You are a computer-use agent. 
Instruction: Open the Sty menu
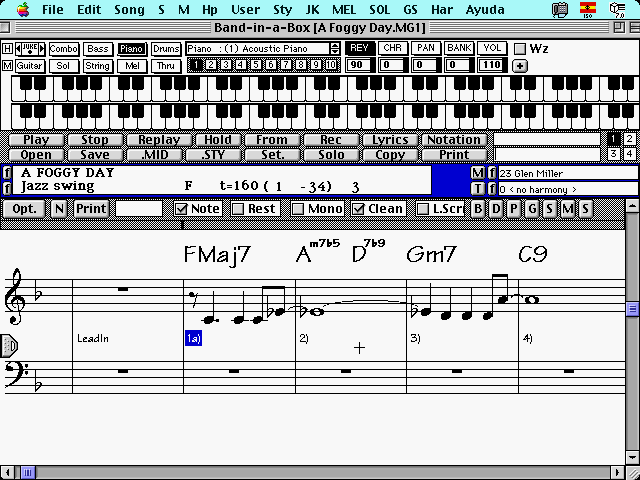click(282, 9)
